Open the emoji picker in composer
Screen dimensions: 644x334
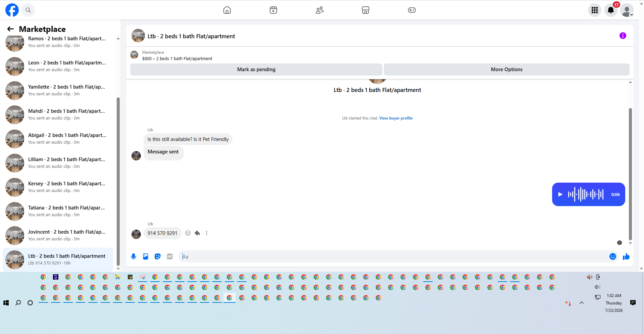tap(613, 256)
